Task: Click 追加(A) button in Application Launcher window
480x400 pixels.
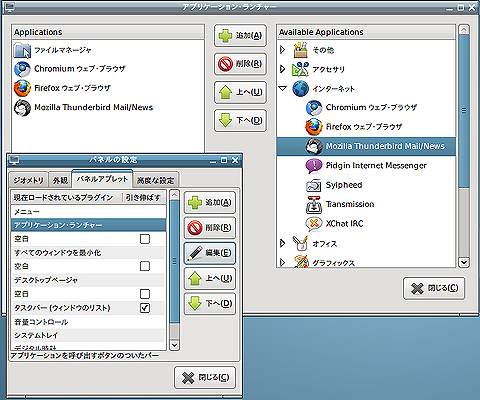Action: (x=240, y=35)
